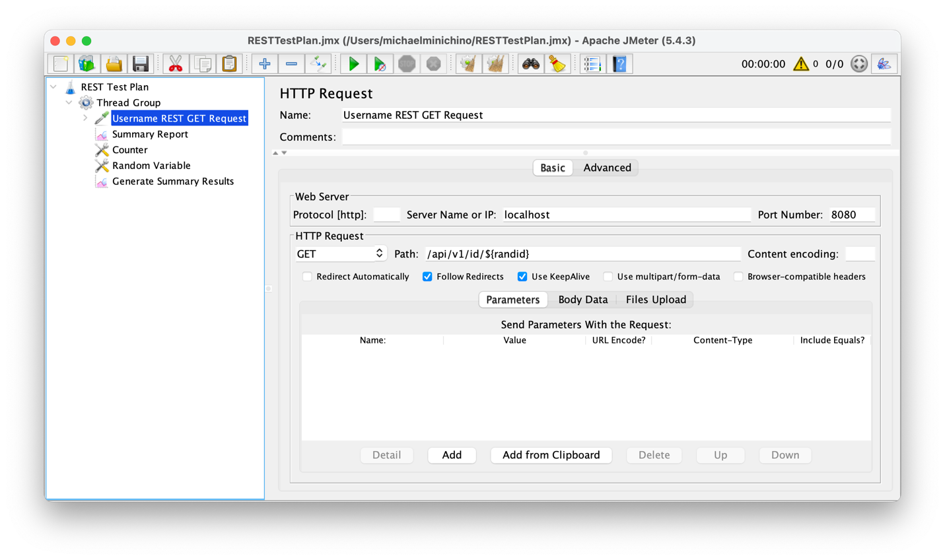This screenshot has height=560, width=945.
Task: Open the Function Helper dialog icon
Action: [592, 64]
